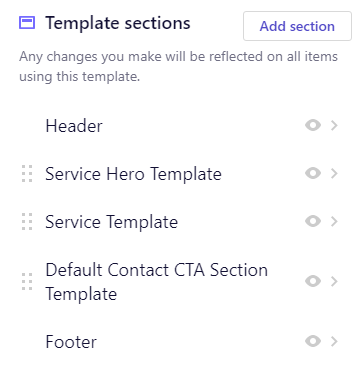Image resolution: width=363 pixels, height=374 pixels.
Task: Open Default Contact CTA Section chevron
Action: coord(334,281)
